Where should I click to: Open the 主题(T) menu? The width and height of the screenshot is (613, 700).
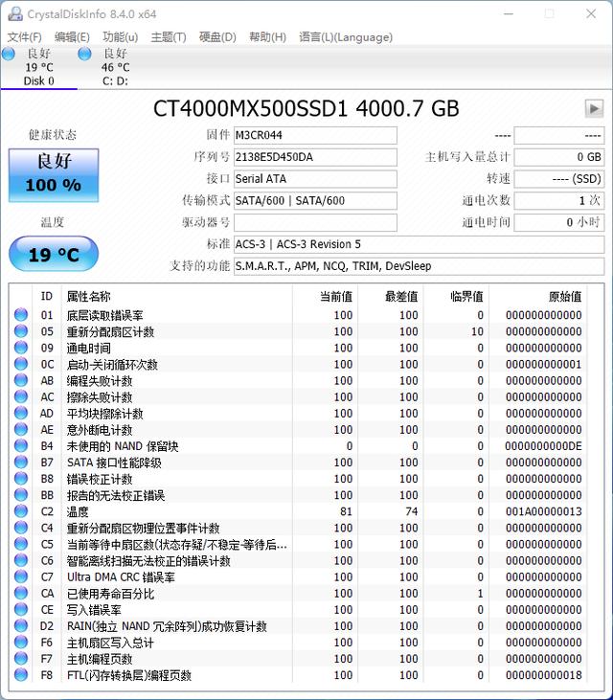pyautogui.click(x=169, y=37)
